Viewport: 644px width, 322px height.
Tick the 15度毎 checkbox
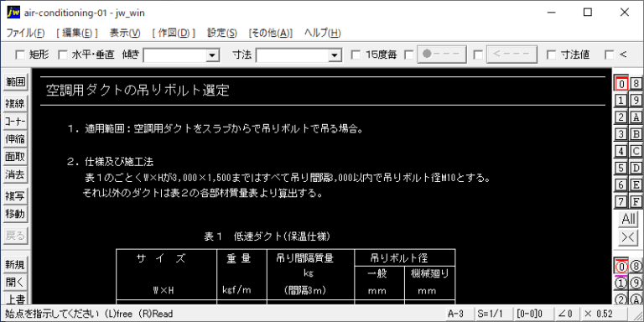click(356, 55)
